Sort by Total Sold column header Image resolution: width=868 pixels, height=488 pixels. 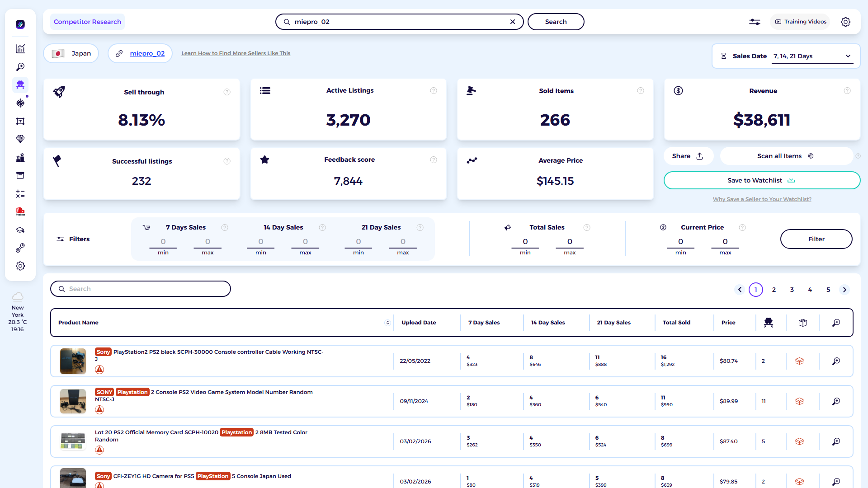pyautogui.click(x=676, y=323)
